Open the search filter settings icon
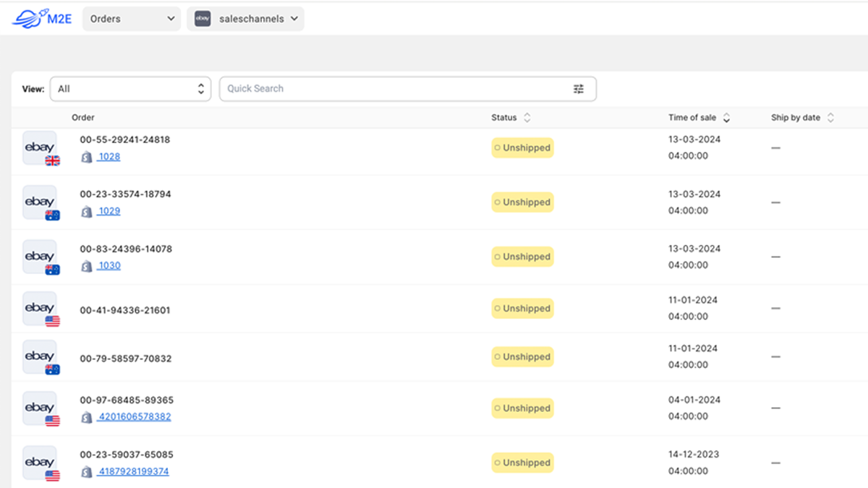Viewport: 868px width, 488px height. click(x=578, y=89)
